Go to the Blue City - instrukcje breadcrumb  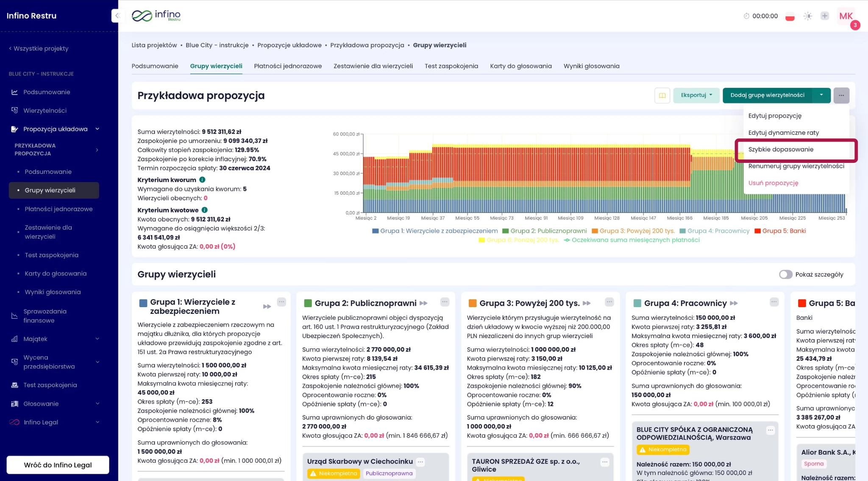click(217, 45)
